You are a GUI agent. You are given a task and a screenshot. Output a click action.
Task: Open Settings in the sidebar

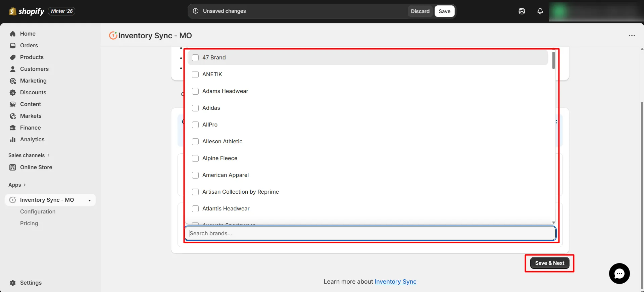[x=31, y=283]
